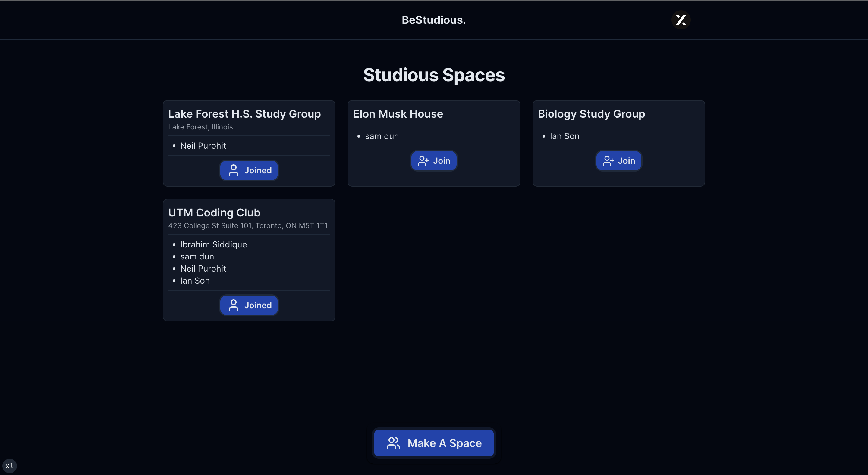Select Elon Musk House card heading

(398, 114)
